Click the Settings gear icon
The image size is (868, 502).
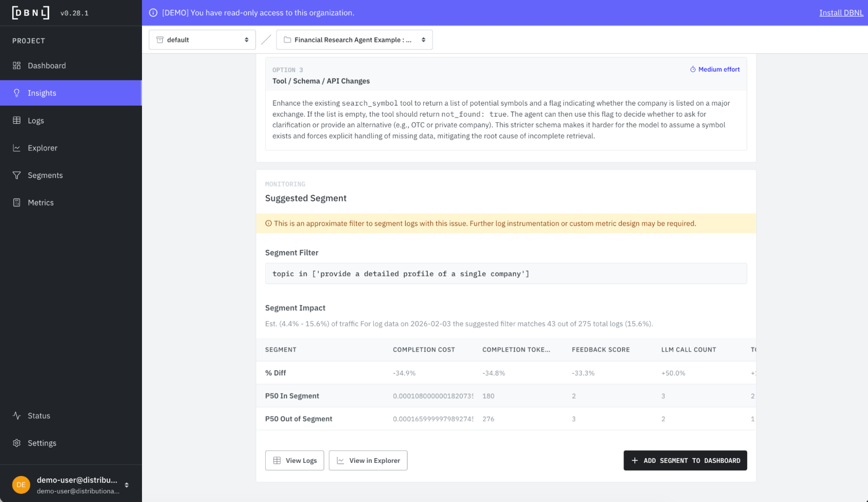17,443
